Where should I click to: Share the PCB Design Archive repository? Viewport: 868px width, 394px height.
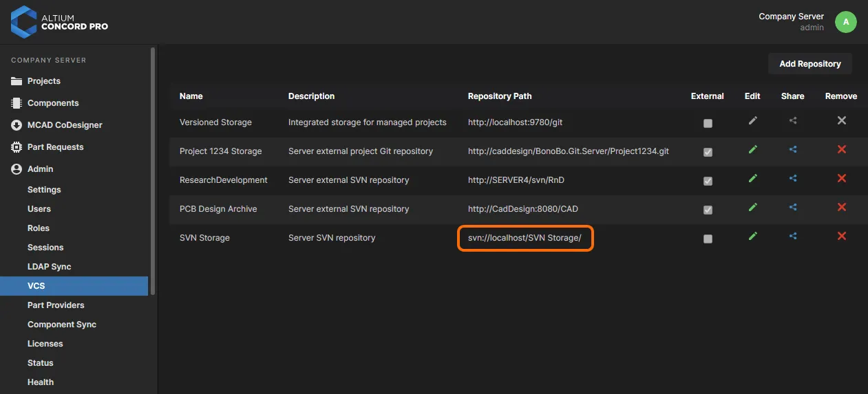[x=793, y=207]
